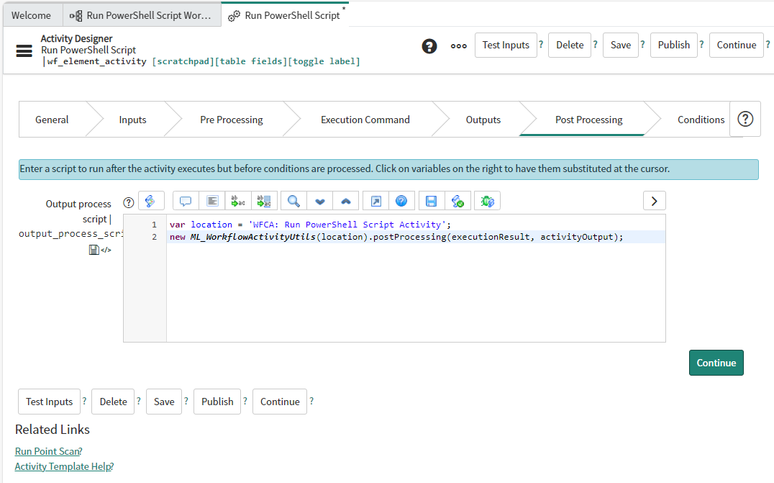Click the small disk icon under output_process_script
This screenshot has height=483, width=774.
click(x=93, y=250)
